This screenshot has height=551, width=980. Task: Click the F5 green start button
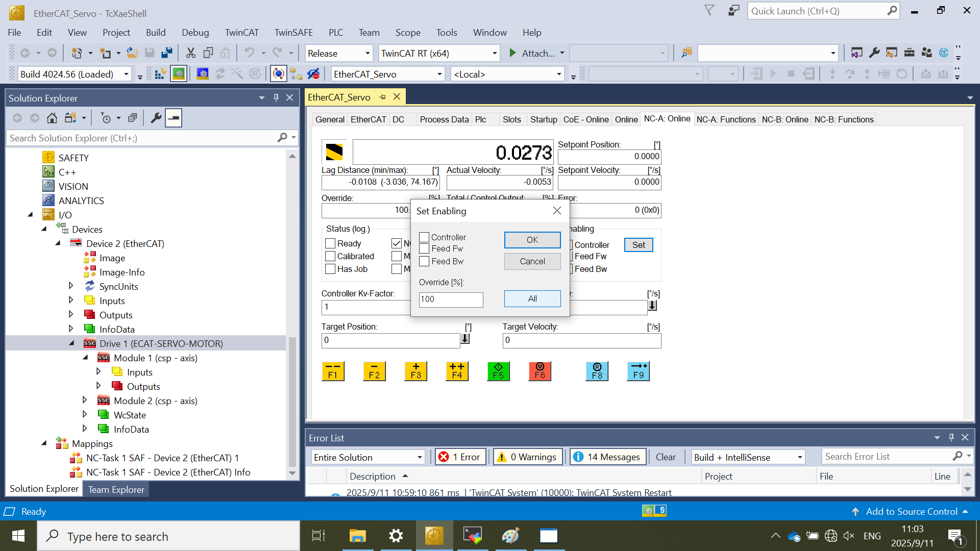coord(498,371)
